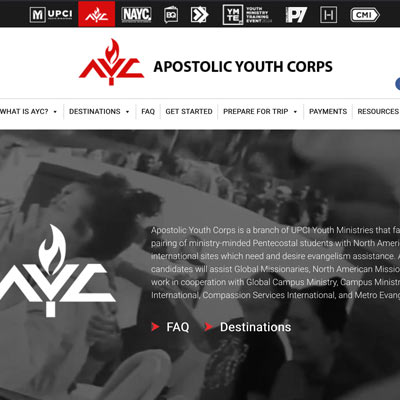The height and width of the screenshot is (400, 400).
Task: Expand the WHAT IS AYC? dropdown arrow
Action: pos(55,112)
